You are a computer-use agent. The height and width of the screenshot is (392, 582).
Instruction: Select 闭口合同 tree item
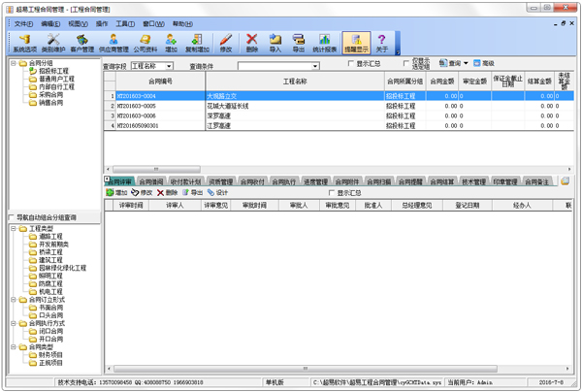click(51, 331)
